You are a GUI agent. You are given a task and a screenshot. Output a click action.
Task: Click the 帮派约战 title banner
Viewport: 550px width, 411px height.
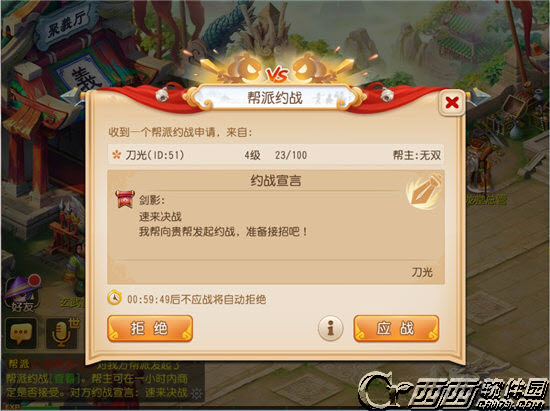pyautogui.click(x=275, y=97)
